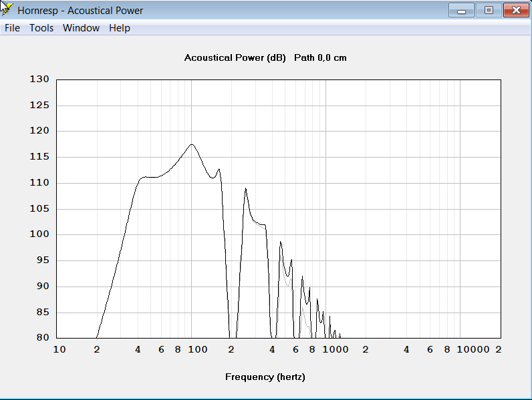Click the 1000 label on frequency axis
Image resolution: width=532 pixels, height=400 pixels.
pyautogui.click(x=336, y=349)
